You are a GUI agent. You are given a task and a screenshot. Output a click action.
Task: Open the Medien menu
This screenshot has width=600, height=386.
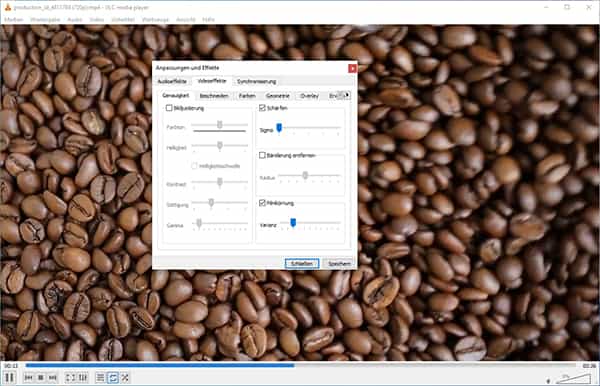(x=14, y=19)
